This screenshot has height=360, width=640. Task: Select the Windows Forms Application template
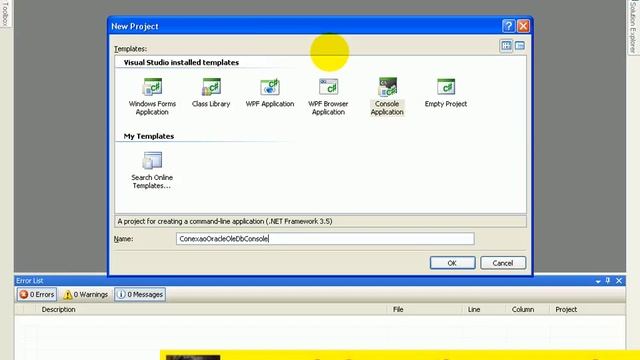point(152,97)
